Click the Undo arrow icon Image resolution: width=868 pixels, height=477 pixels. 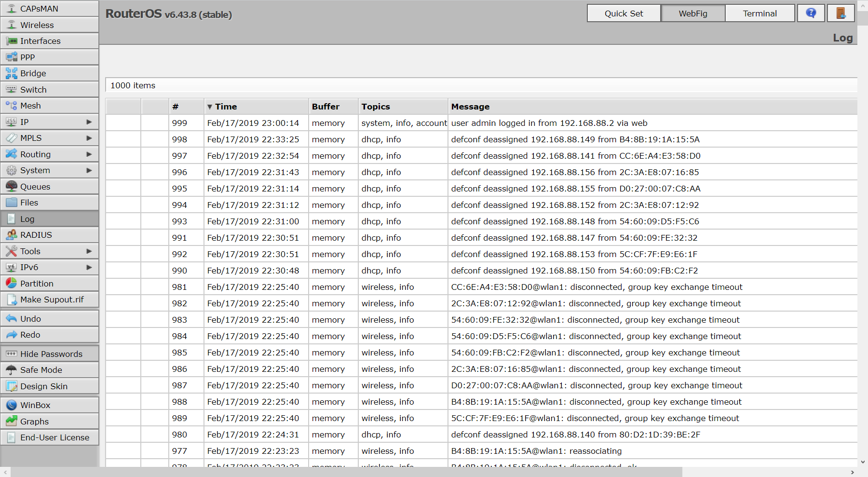(x=12, y=319)
